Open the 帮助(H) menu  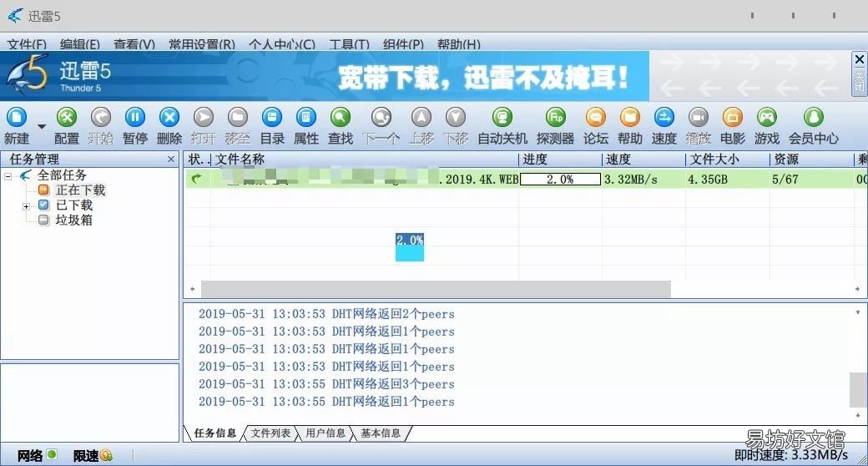458,43
